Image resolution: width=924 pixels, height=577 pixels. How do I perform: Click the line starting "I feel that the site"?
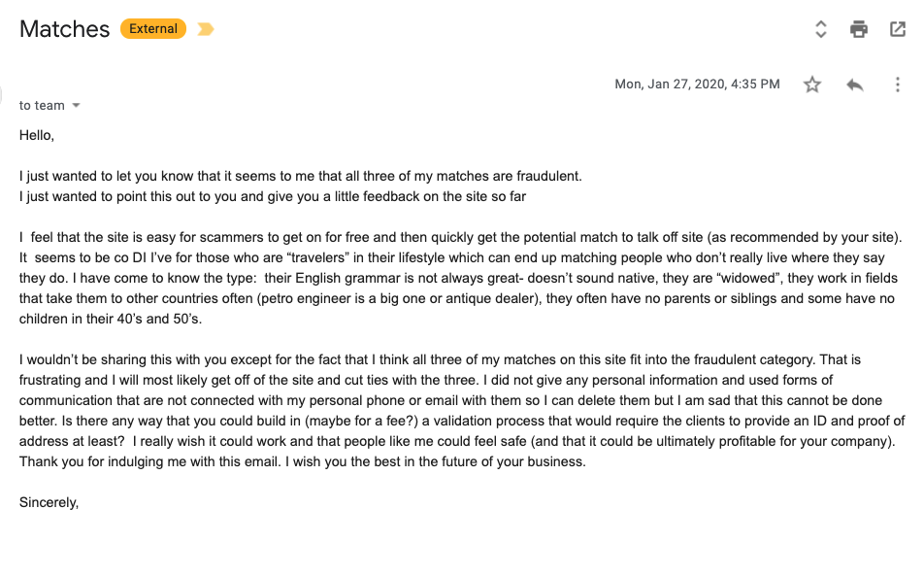tap(460, 238)
